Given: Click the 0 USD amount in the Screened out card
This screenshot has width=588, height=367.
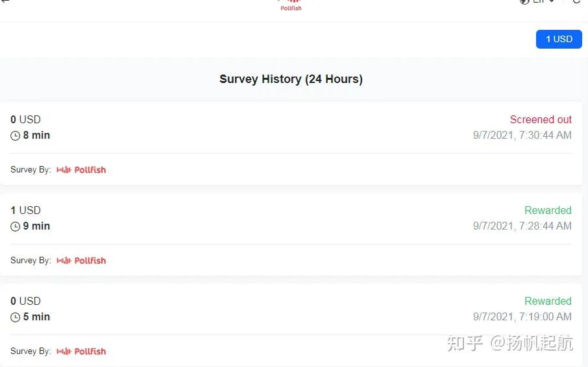Looking at the screenshot, I should (x=25, y=119).
